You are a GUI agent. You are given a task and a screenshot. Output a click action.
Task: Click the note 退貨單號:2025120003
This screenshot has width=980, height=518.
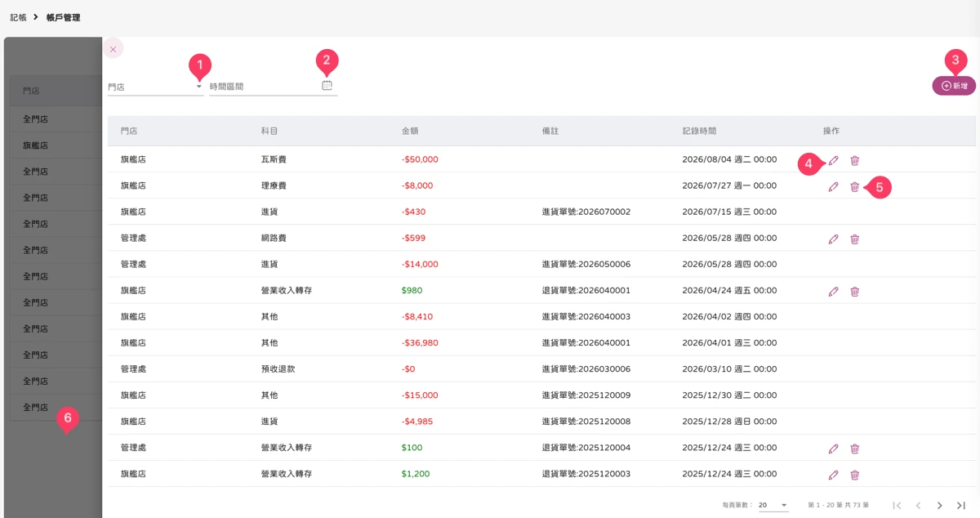[586, 473]
